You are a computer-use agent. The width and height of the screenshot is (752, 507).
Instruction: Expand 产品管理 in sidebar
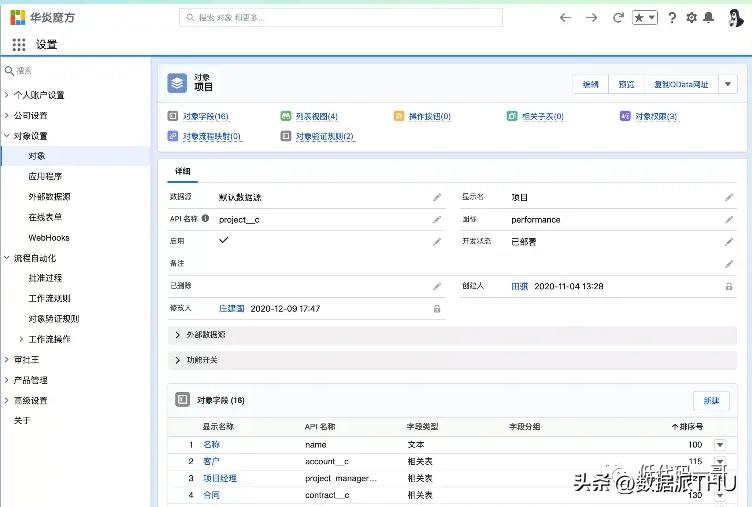(7, 380)
